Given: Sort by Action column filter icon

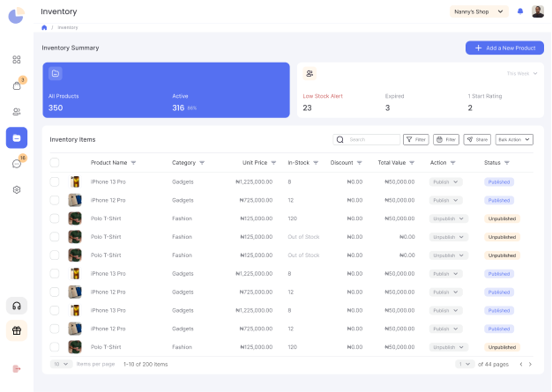Looking at the screenshot, I should (x=452, y=163).
